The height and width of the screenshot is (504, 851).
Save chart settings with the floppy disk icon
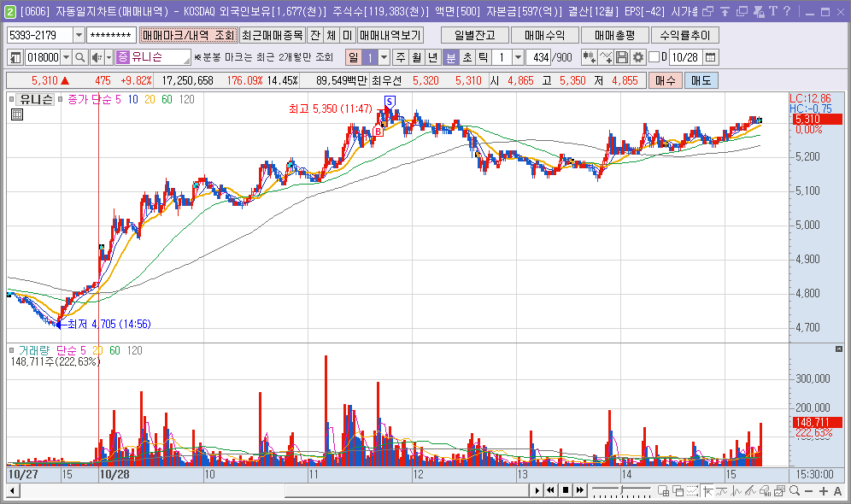[x=622, y=57]
